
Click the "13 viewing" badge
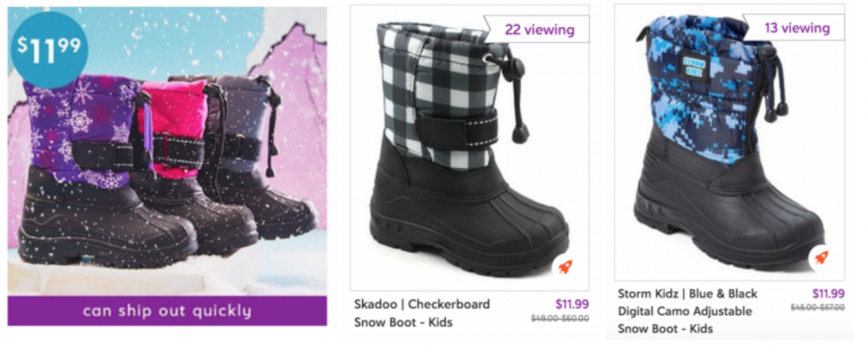click(796, 29)
